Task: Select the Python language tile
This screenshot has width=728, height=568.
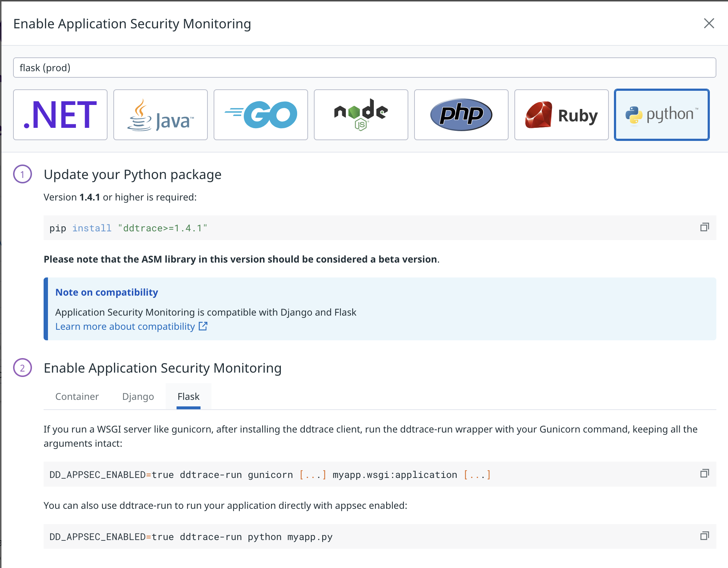Action: [x=662, y=114]
